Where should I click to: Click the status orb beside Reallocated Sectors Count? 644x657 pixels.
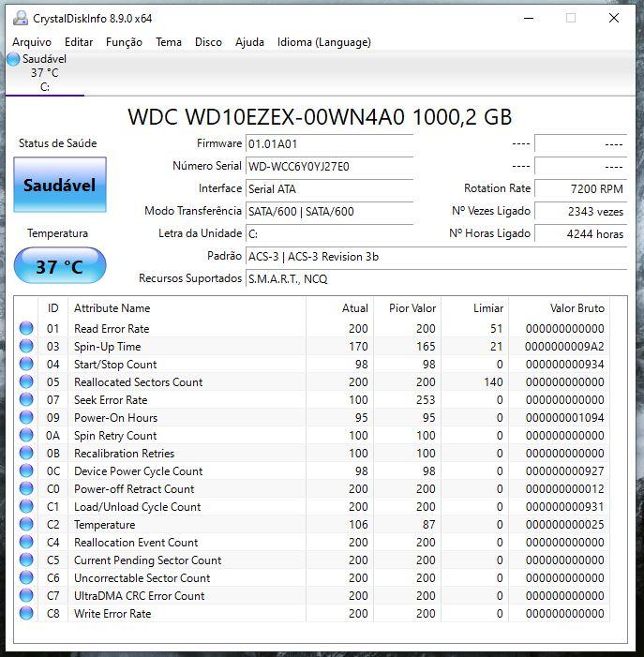point(26,381)
